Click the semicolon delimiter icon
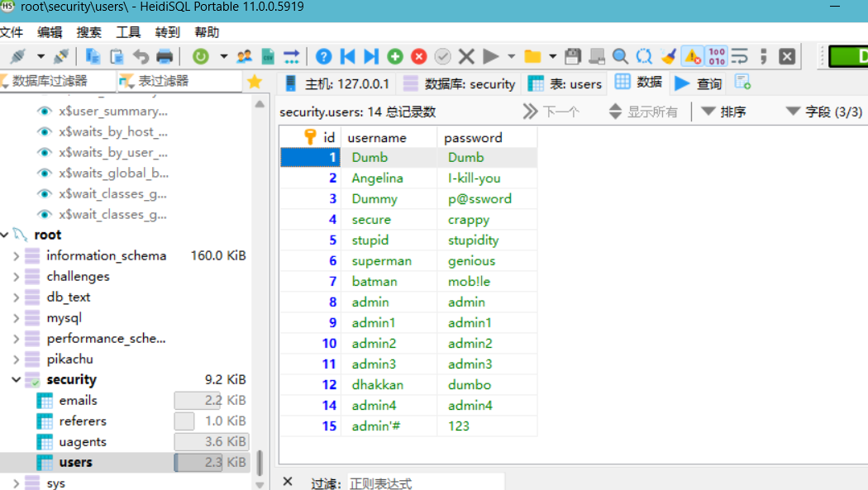This screenshot has height=490, width=868. click(x=764, y=56)
